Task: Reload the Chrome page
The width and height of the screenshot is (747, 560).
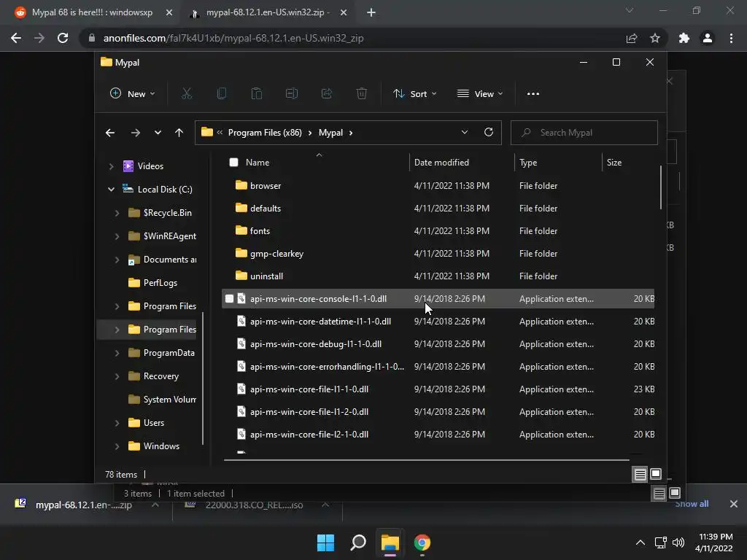Action: pos(63,38)
